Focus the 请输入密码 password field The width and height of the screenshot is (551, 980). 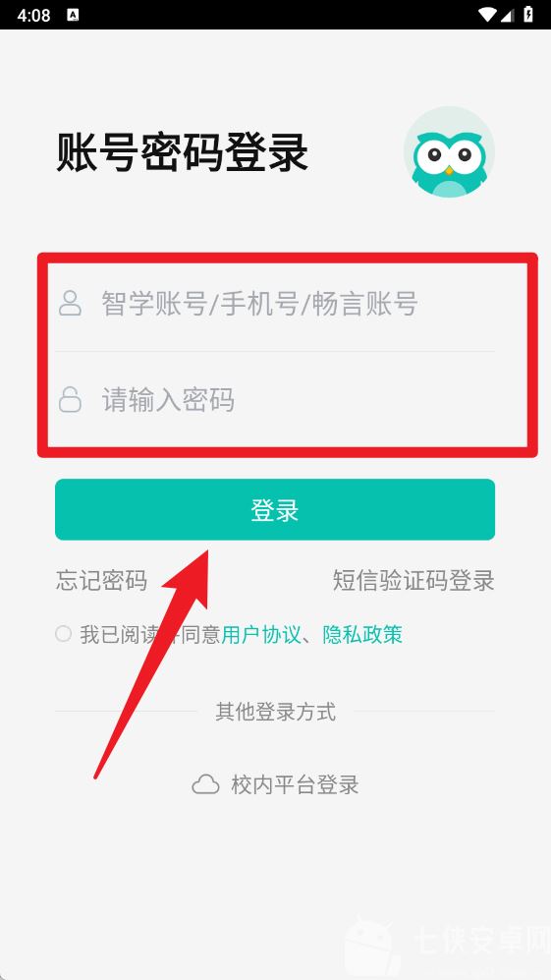(275, 399)
